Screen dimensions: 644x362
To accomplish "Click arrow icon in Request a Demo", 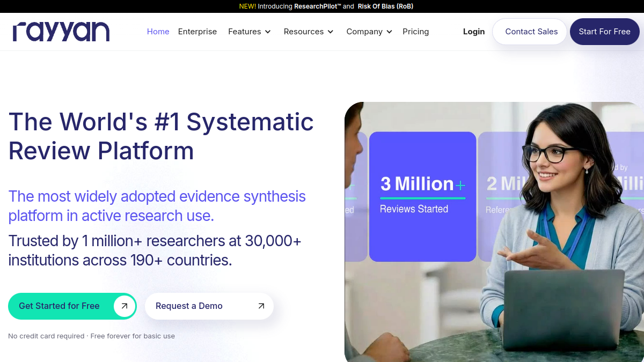I will 261,306.
